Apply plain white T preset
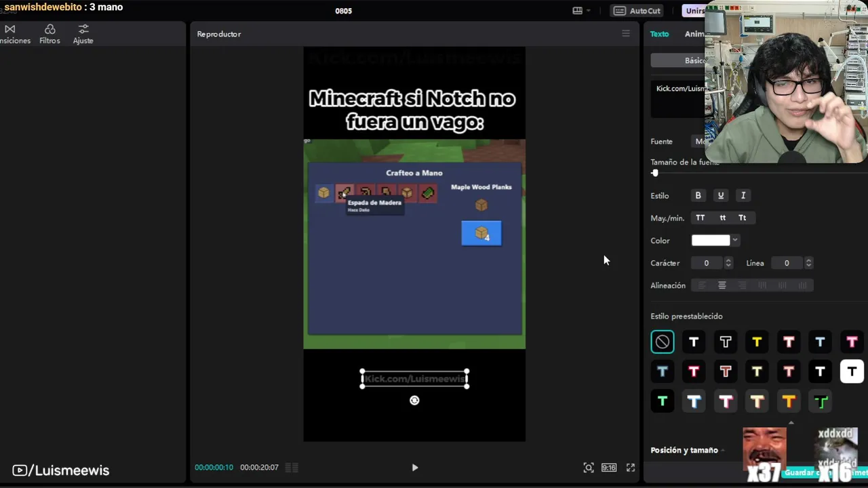This screenshot has width=868, height=488. pyautogui.click(x=694, y=342)
